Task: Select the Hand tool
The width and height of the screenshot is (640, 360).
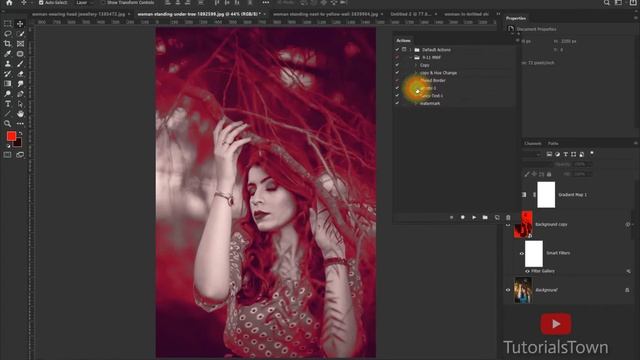Action: [x=20, y=114]
